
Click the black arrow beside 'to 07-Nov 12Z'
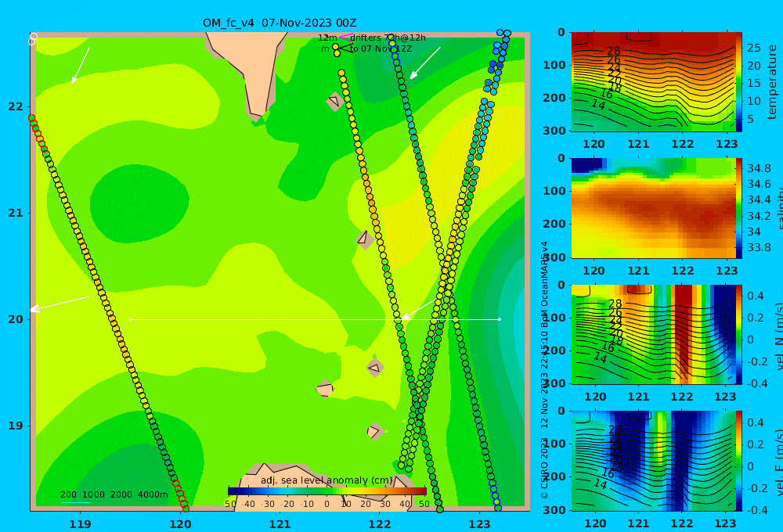pyautogui.click(x=345, y=49)
